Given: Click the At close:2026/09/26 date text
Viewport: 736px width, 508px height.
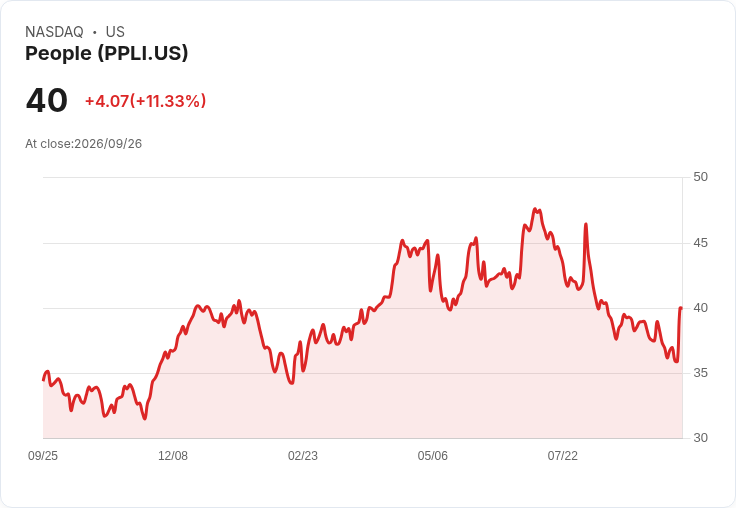Looking at the screenshot, I should (x=84, y=144).
